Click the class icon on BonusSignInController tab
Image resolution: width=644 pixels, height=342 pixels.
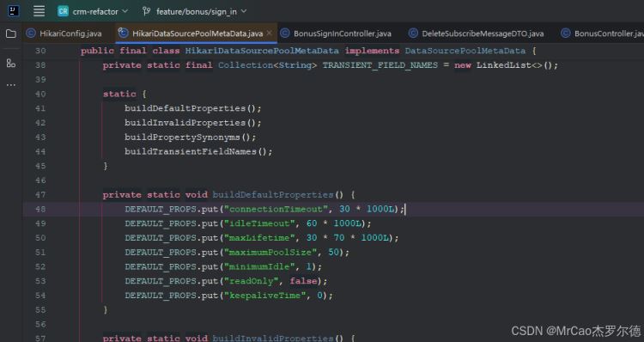tap(284, 34)
